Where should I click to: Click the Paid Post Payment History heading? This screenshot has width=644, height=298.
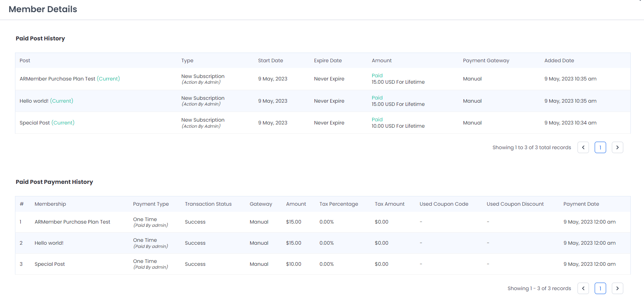(54, 182)
